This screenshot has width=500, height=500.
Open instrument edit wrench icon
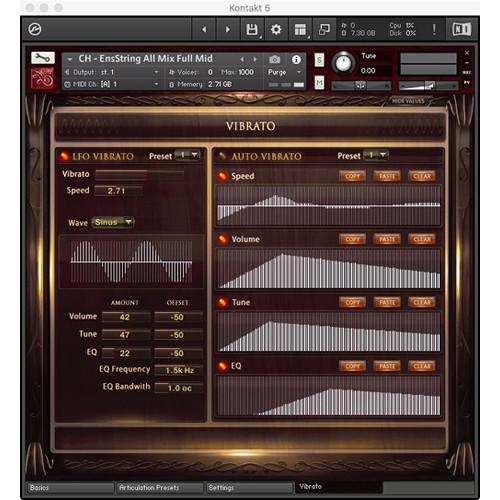point(43,58)
